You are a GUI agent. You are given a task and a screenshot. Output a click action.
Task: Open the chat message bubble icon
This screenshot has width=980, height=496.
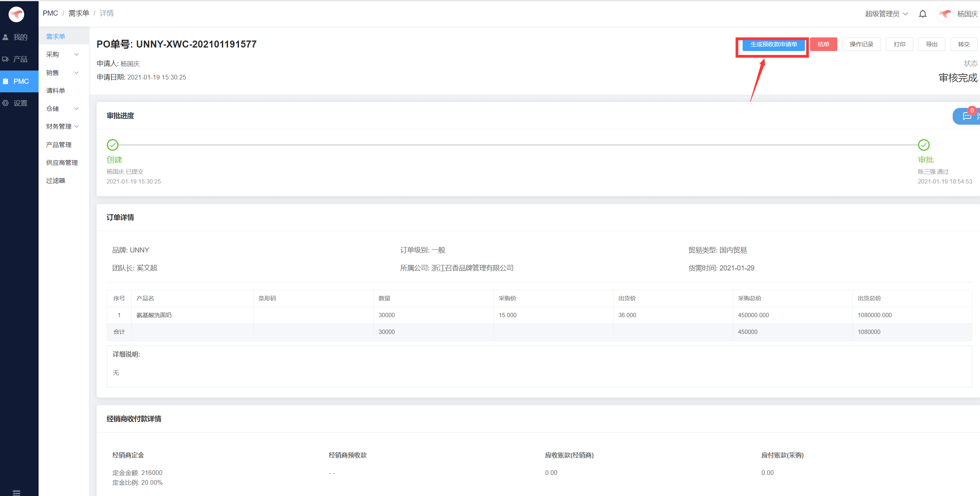coord(967,116)
